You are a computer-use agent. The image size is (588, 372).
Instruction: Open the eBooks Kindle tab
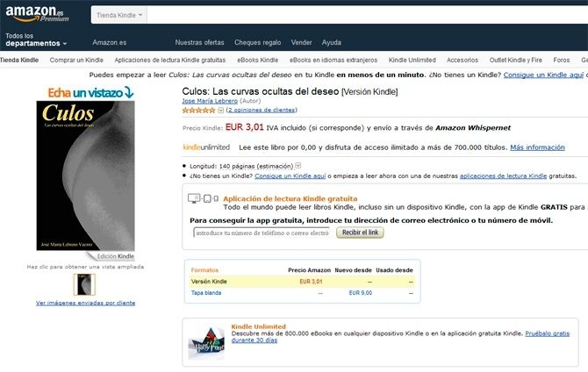[x=258, y=60]
